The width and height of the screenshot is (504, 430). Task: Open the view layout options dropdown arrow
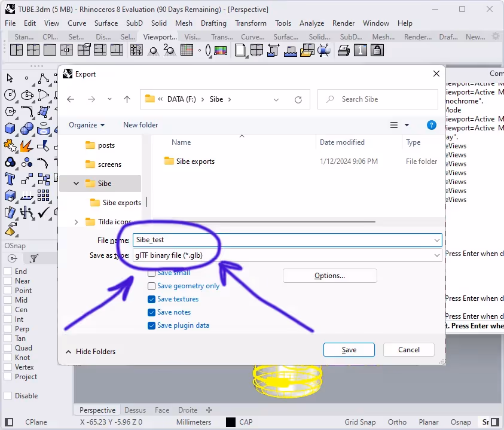(407, 125)
